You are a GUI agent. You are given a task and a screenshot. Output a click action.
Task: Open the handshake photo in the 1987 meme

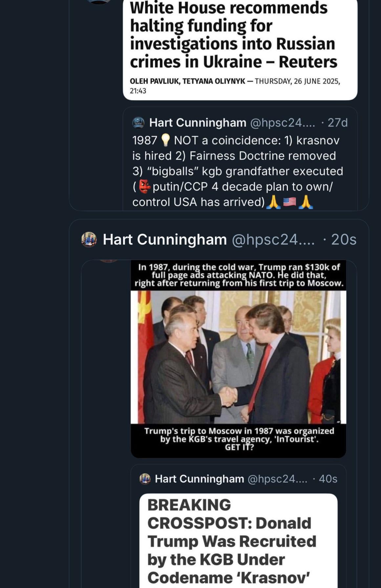238,357
